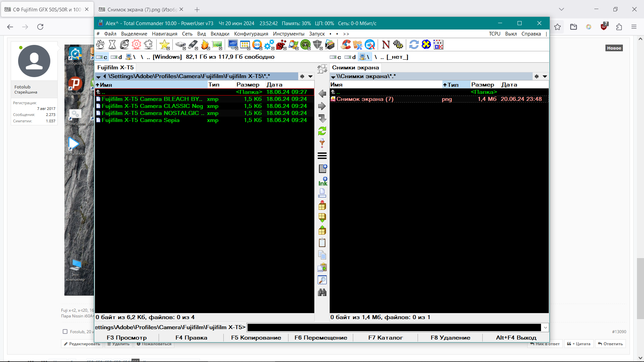Open command line history dropdown

coord(545,327)
